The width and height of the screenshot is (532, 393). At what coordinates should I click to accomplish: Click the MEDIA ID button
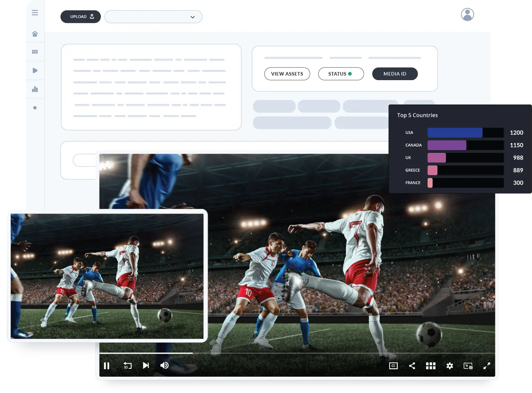[395, 74]
